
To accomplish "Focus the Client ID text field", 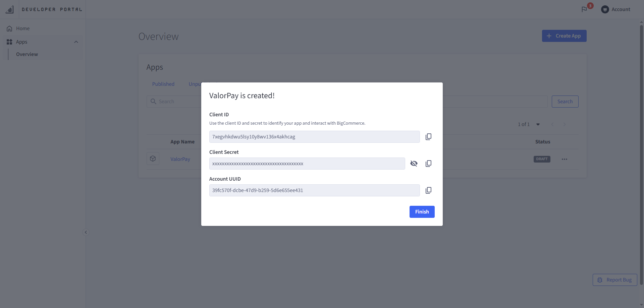I will [x=315, y=137].
